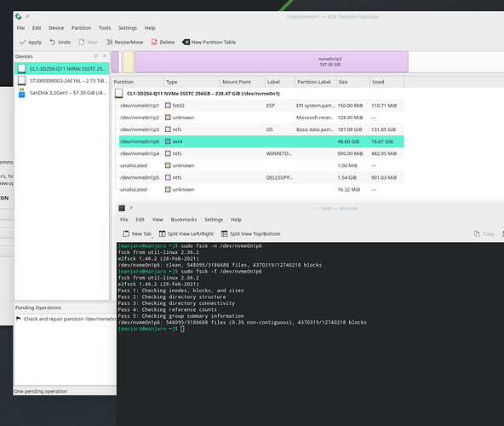504x426 pixels.
Task: Float the Devices panel
Action: (96, 56)
